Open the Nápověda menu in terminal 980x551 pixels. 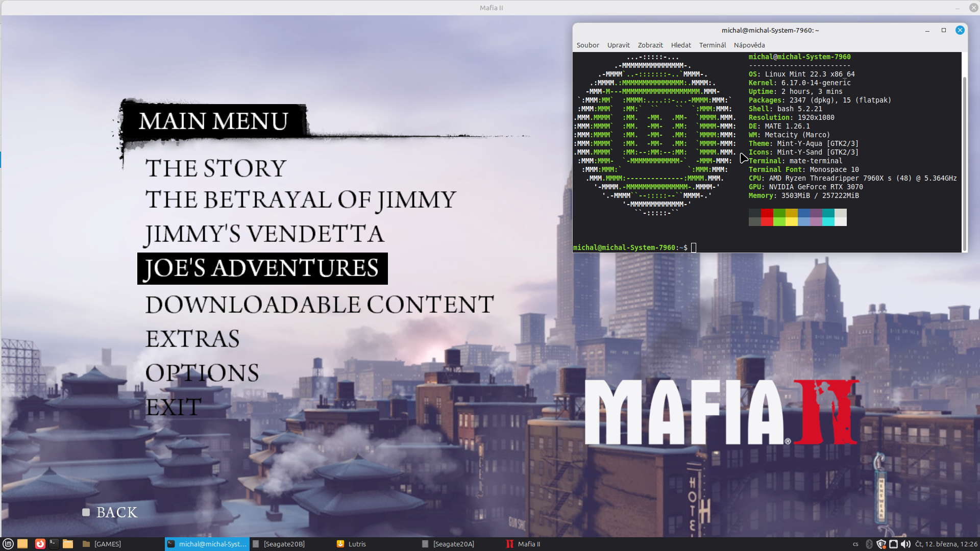749,45
